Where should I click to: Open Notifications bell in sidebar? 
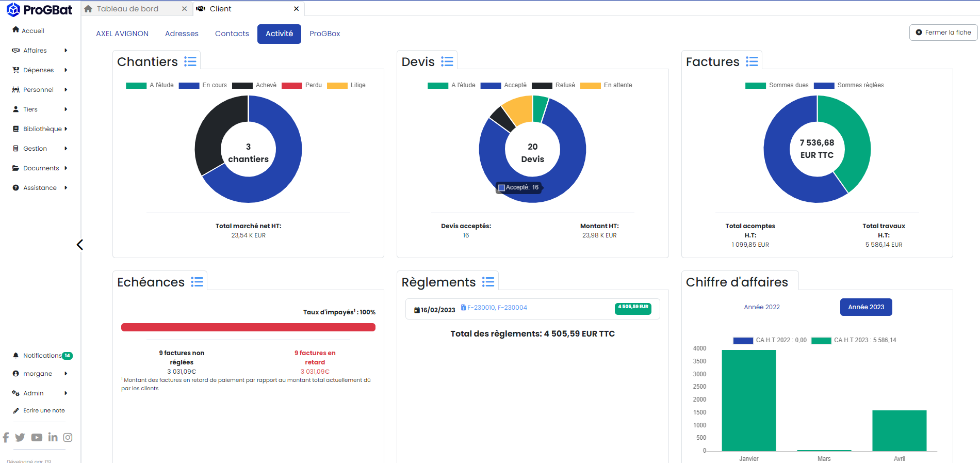coord(16,356)
